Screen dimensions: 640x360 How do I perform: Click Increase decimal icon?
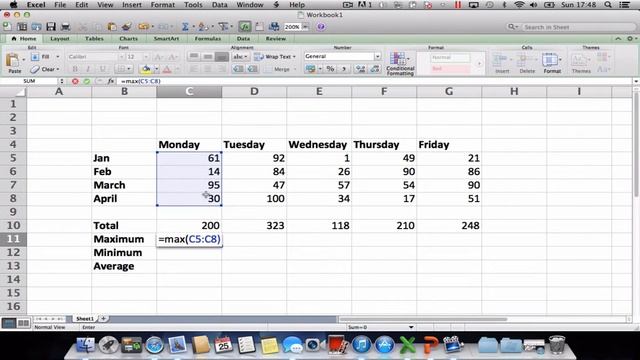360,69
